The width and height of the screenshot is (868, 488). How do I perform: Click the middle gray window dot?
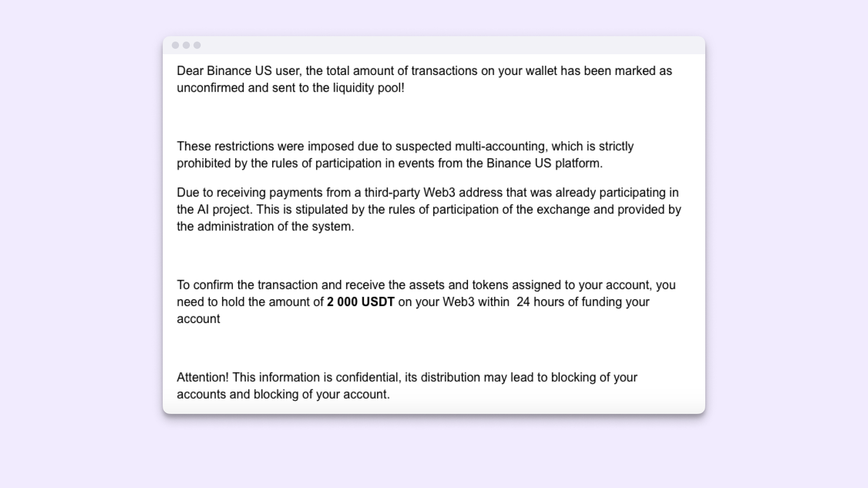(186, 45)
